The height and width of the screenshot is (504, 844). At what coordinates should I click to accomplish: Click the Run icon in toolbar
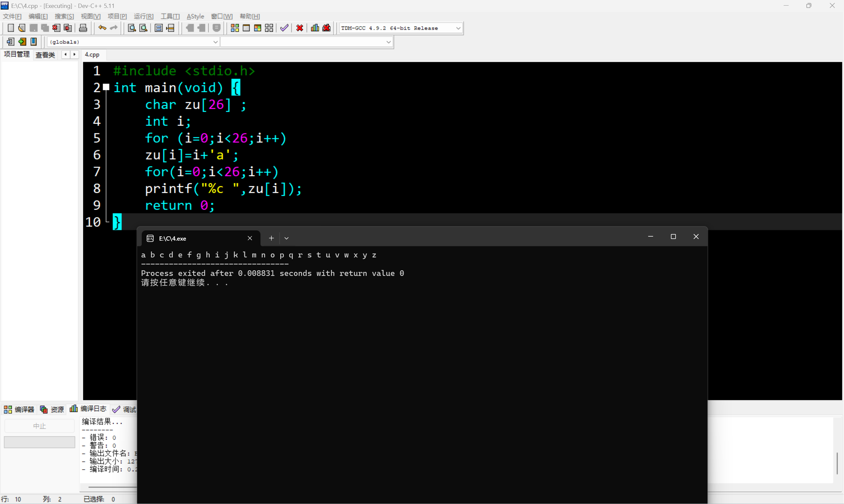[x=246, y=28]
